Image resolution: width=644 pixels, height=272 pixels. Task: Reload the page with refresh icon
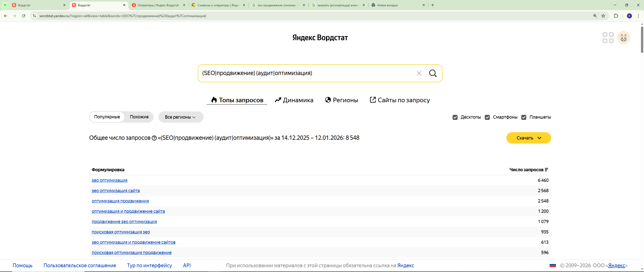click(x=24, y=16)
